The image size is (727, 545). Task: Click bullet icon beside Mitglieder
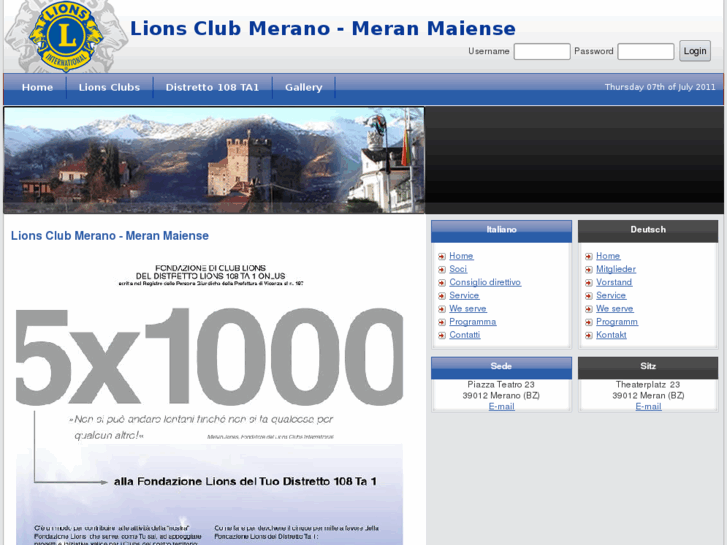pos(588,269)
